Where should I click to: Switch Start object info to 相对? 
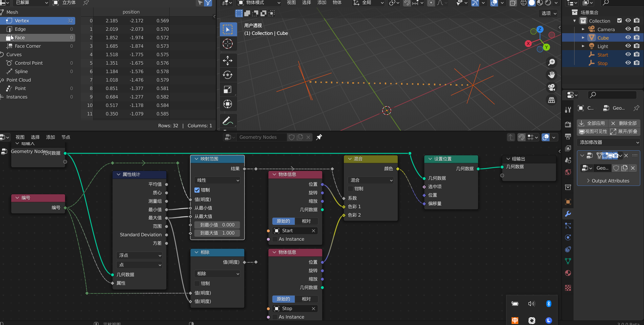pos(306,221)
